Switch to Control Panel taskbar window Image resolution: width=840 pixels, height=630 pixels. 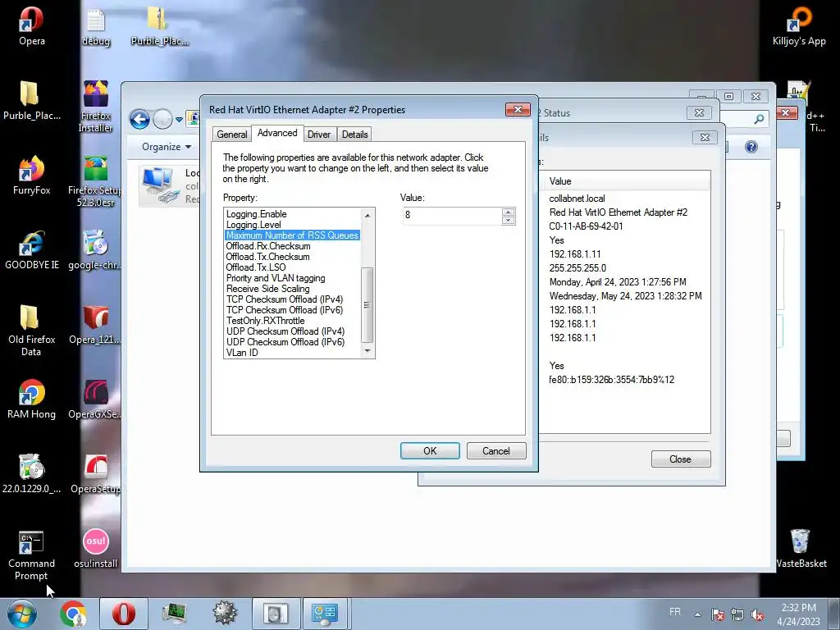pyautogui.click(x=325, y=614)
